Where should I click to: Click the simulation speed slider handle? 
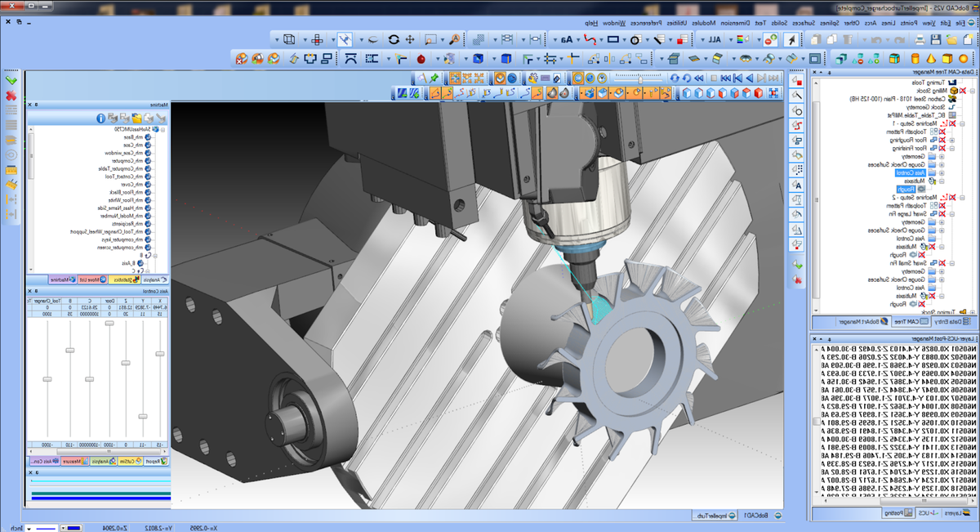click(640, 79)
